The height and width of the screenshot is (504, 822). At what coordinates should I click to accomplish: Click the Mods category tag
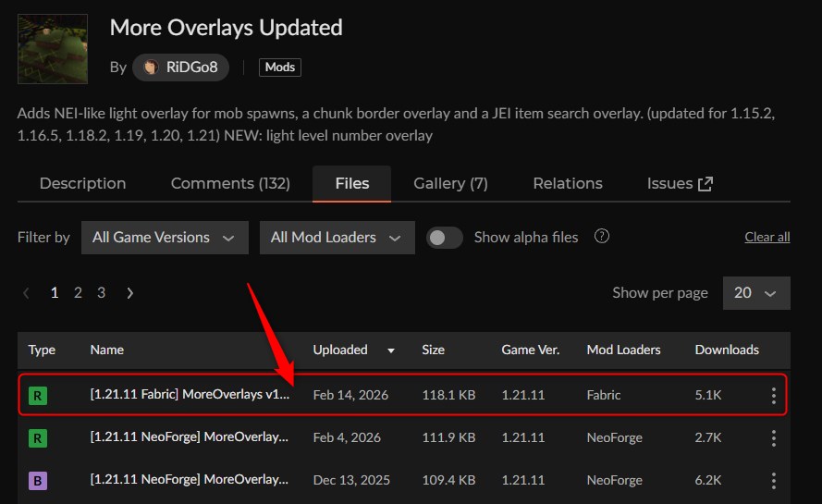280,68
